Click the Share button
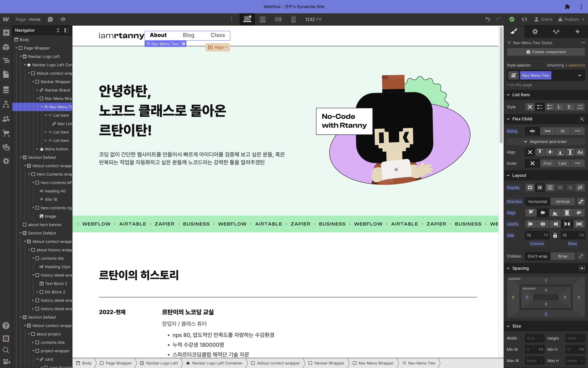Image resolution: width=588 pixels, height=368 pixels. tap(543, 19)
